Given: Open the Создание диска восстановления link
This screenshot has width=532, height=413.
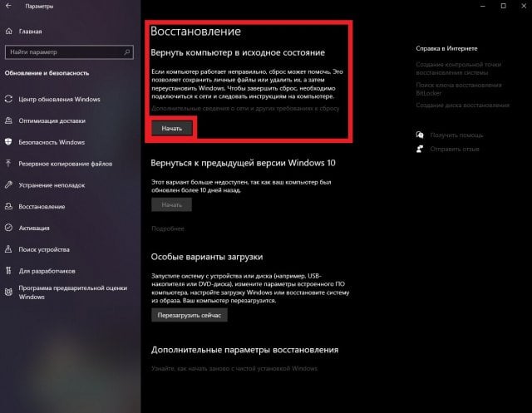Looking at the screenshot, I should [x=462, y=105].
